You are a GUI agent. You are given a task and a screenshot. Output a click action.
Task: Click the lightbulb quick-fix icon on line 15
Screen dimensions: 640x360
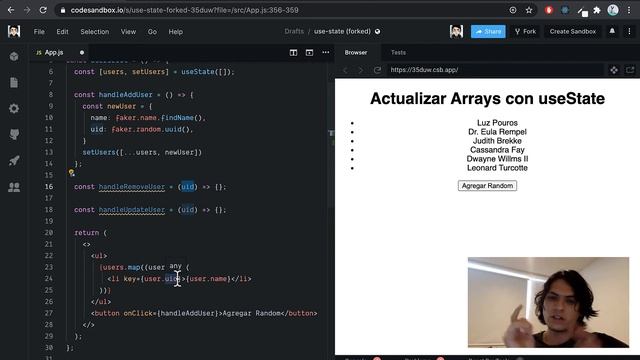pyautogui.click(x=71, y=173)
